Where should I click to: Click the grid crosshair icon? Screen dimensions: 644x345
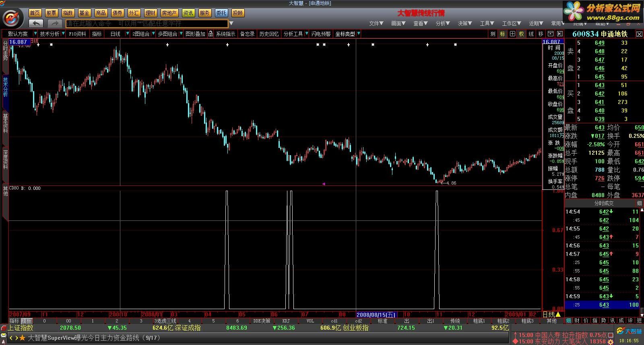(x=512, y=34)
